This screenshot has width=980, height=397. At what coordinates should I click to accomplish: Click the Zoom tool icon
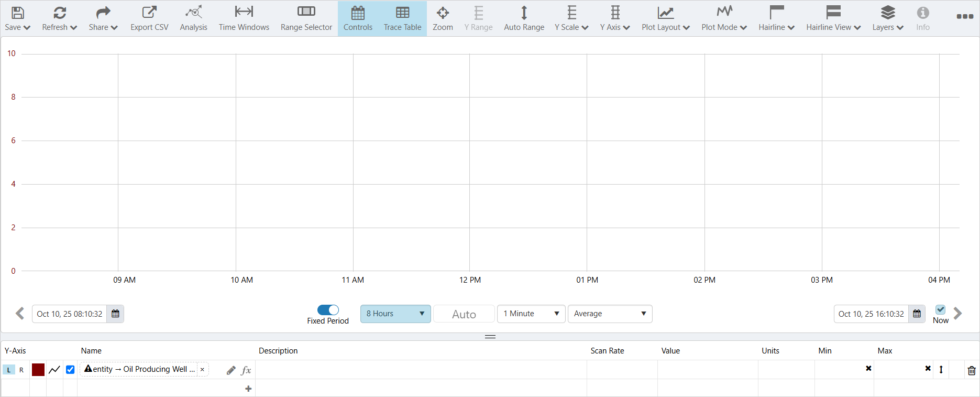pos(443,13)
